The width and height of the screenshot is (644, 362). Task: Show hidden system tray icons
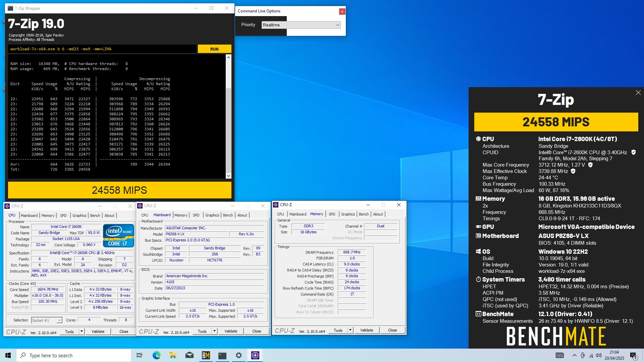click(x=574, y=355)
